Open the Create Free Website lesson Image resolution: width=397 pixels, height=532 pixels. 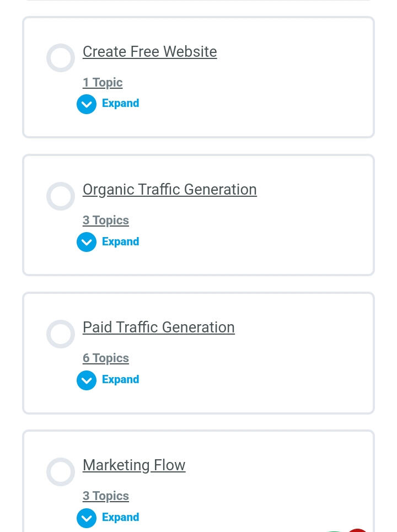click(x=149, y=52)
